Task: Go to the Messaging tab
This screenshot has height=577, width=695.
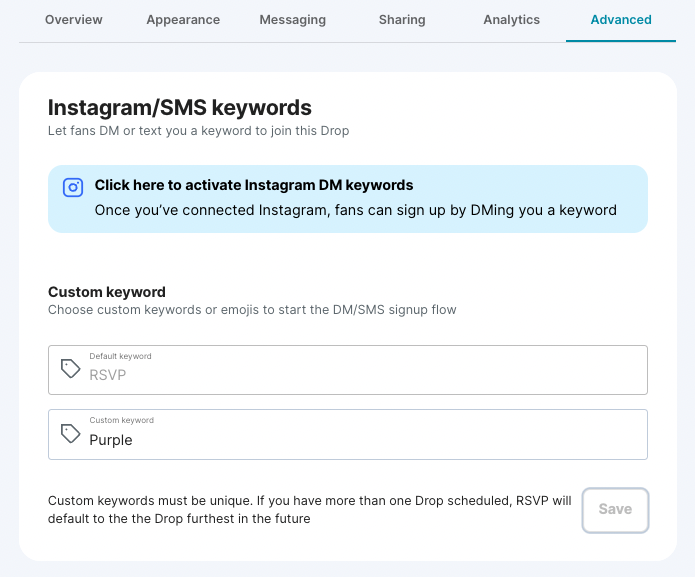Action: coord(292,20)
